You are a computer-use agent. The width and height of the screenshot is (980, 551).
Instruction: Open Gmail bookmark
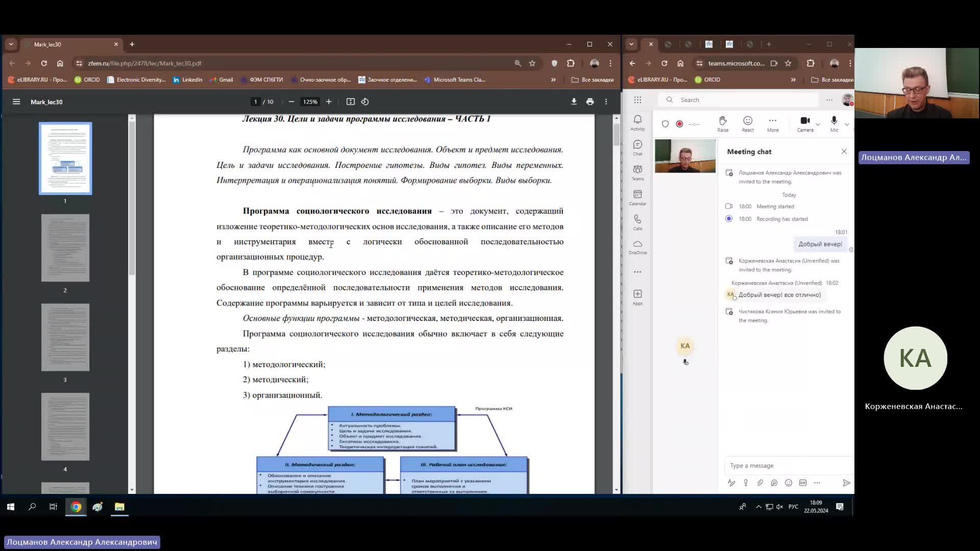coord(220,80)
